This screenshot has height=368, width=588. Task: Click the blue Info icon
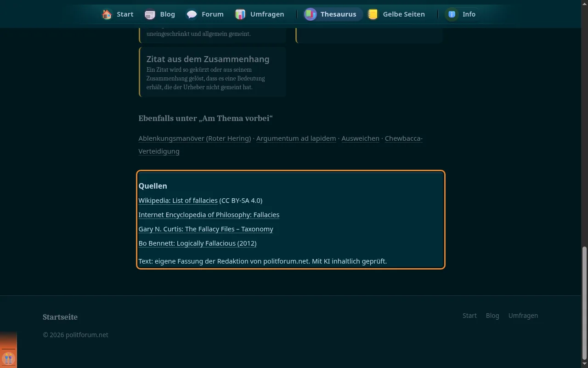452,14
